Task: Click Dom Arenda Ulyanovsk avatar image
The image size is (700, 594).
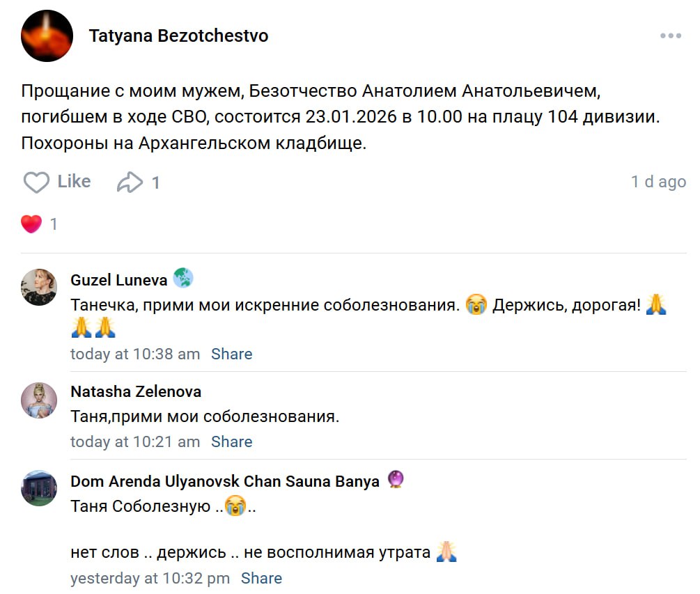Action: [x=39, y=487]
